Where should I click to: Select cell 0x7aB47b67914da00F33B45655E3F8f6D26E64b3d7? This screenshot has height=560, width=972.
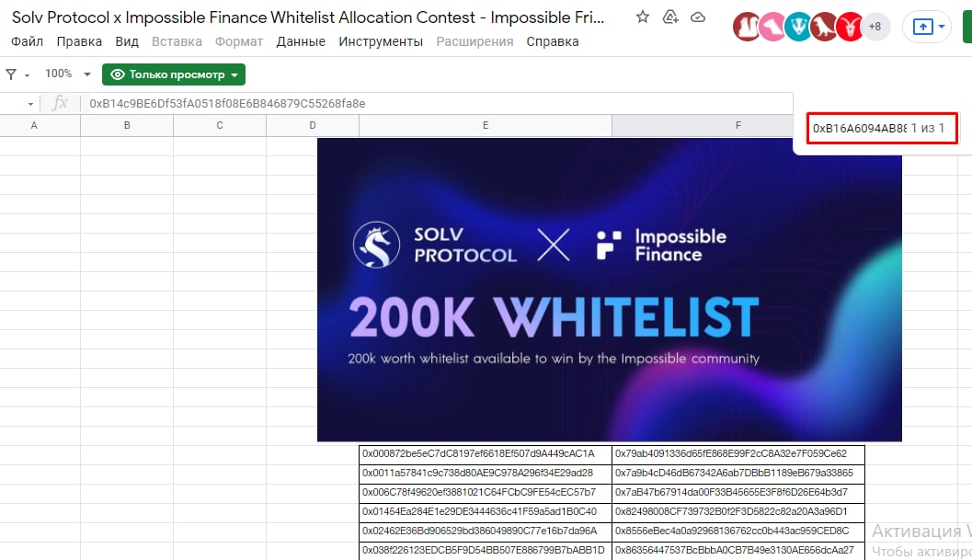point(738,492)
